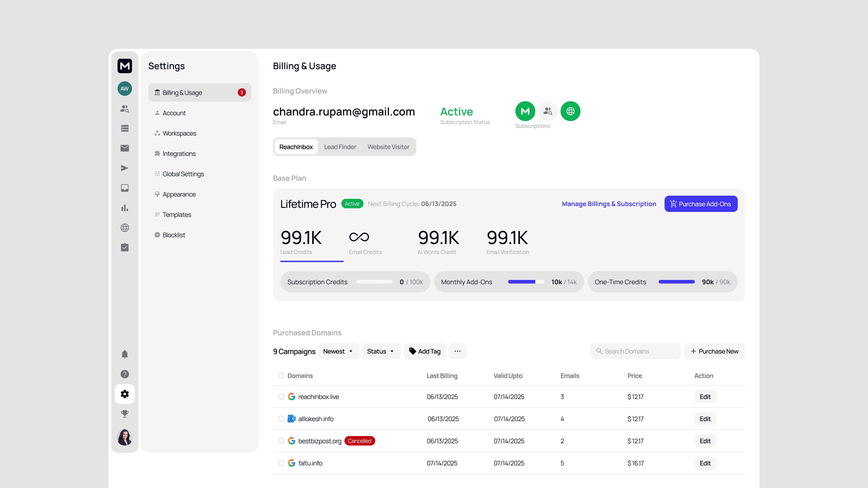
Task: Check the faltu.info row checkbox
Action: pos(281,463)
